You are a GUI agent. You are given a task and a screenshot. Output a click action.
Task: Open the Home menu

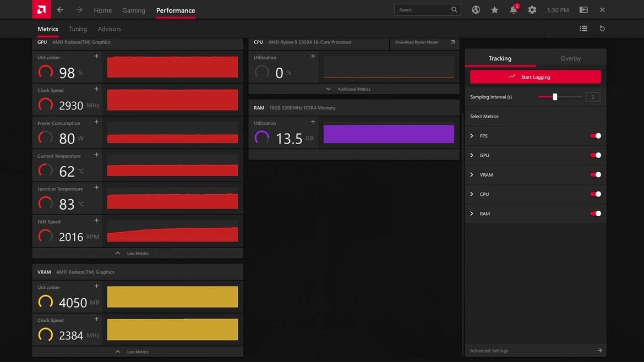click(x=103, y=10)
